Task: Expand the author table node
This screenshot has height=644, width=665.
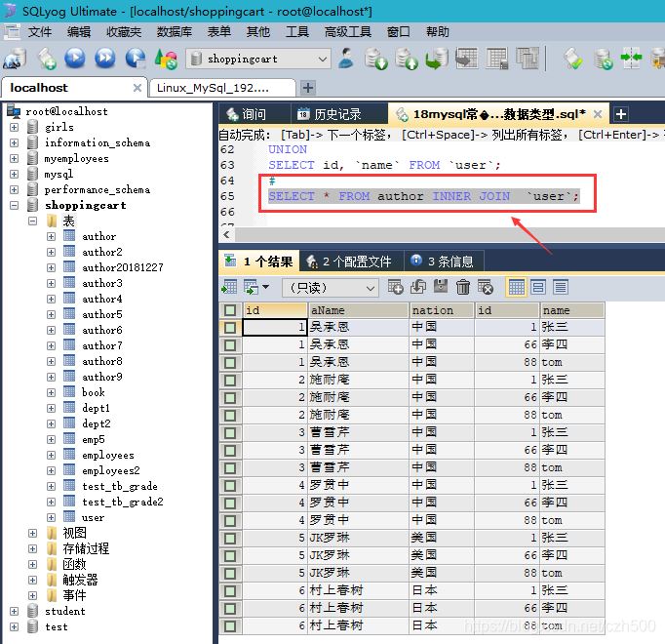Action: [51, 236]
